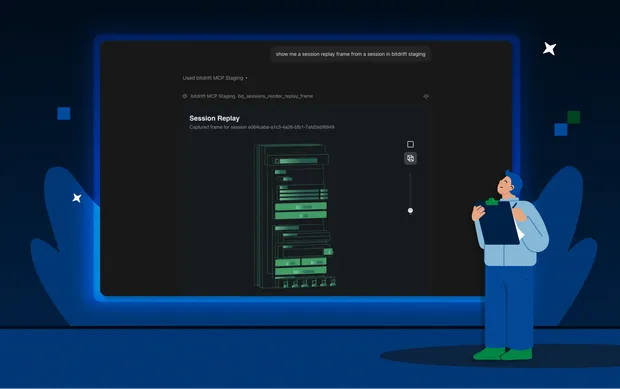Image resolution: width=620 pixels, height=389 pixels.
Task: Expand the 'Used bitdrift MCP Staging' disclosure
Action: [x=215, y=78]
